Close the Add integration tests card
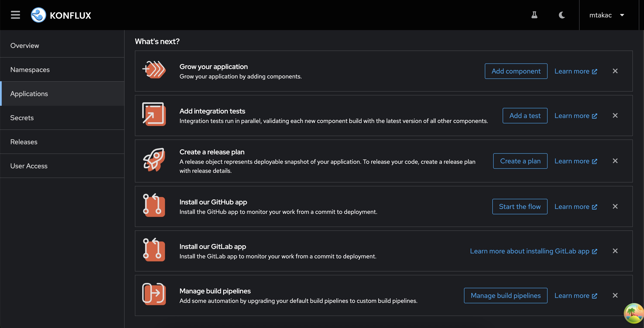The height and width of the screenshot is (328, 644). point(615,116)
